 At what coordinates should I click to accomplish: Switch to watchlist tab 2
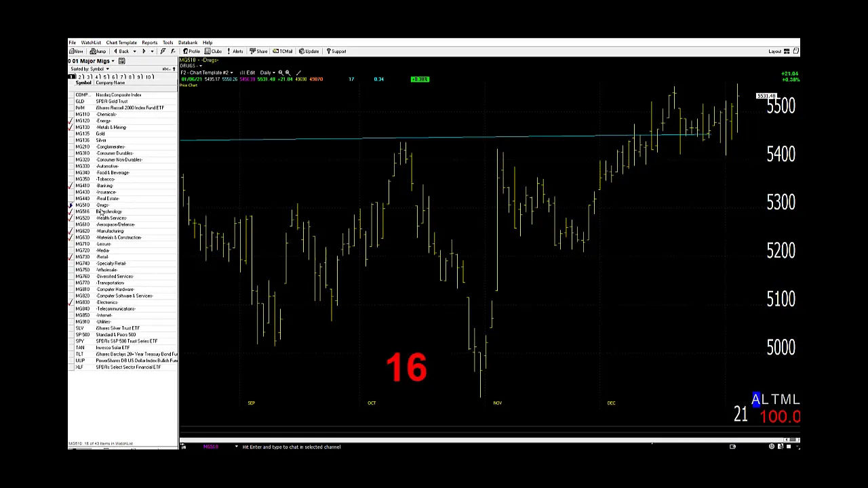tap(80, 77)
